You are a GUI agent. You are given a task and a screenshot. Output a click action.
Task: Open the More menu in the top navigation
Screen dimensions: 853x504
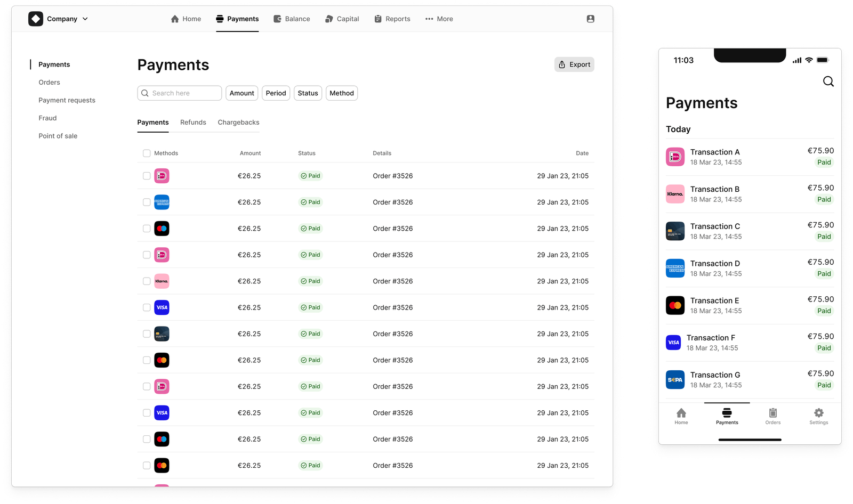(439, 19)
